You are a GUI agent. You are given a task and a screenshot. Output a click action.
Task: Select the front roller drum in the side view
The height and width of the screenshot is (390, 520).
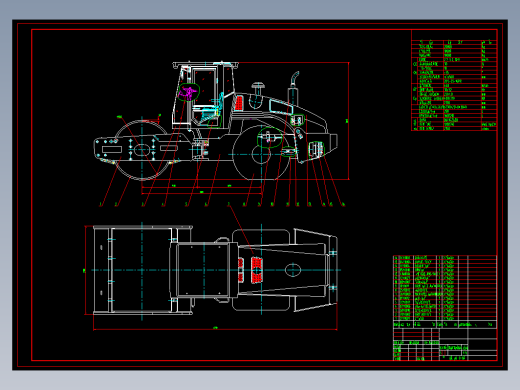[142, 150]
